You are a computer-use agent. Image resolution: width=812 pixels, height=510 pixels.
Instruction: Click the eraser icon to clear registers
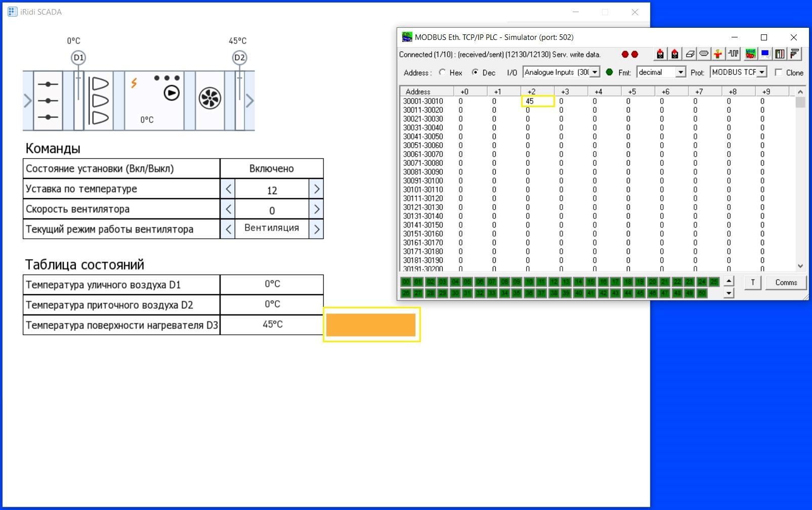click(690, 54)
